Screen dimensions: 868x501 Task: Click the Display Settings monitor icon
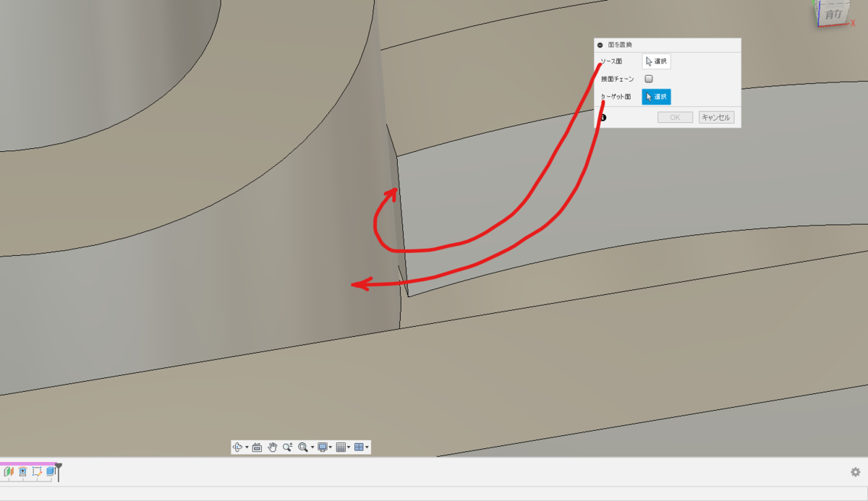pyautogui.click(x=323, y=447)
